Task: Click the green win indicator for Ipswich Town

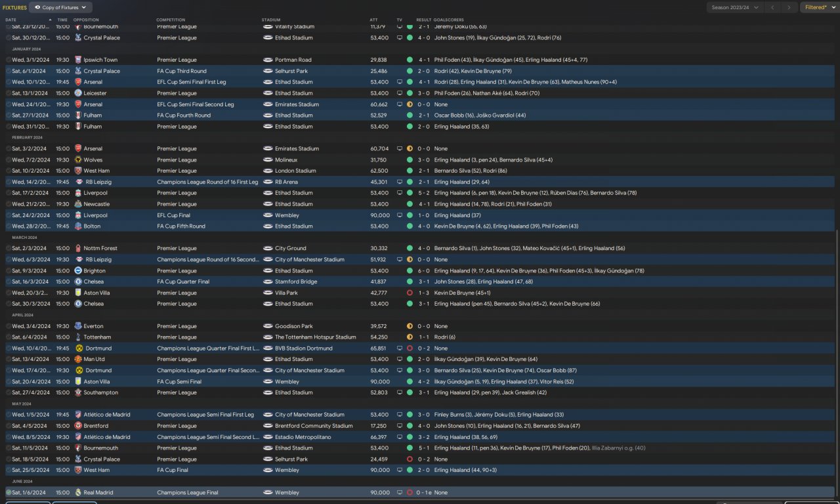Action: click(409, 60)
